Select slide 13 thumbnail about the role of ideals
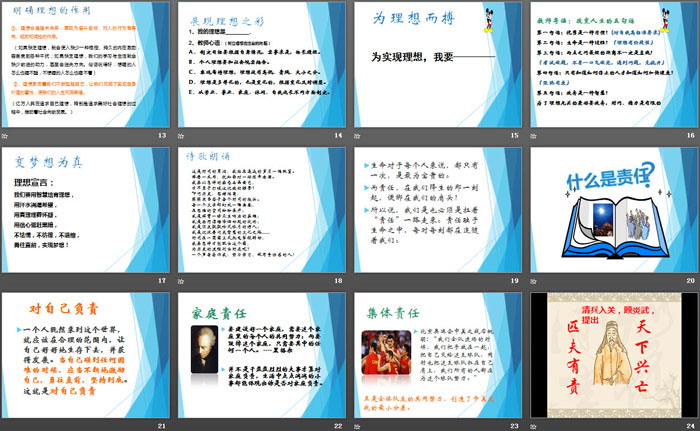Viewport: 700px width, 431px height. [x=86, y=65]
